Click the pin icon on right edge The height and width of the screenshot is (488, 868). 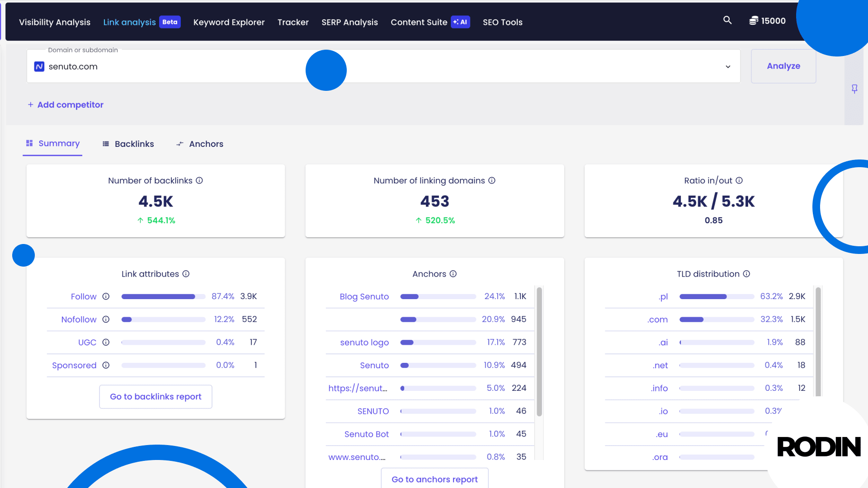click(854, 89)
